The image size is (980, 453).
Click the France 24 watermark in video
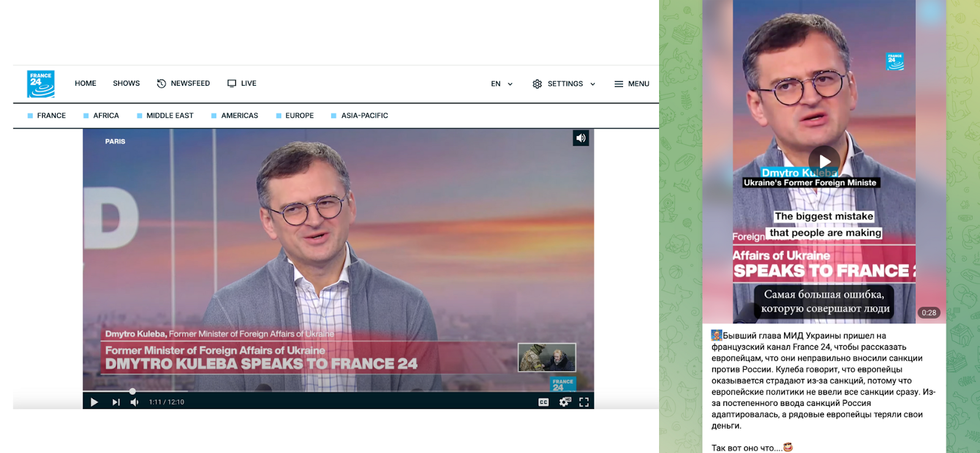(563, 384)
